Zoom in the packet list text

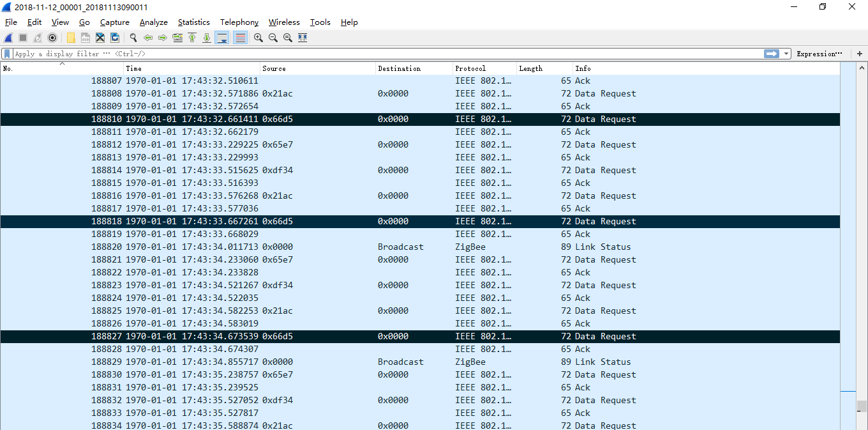point(258,38)
